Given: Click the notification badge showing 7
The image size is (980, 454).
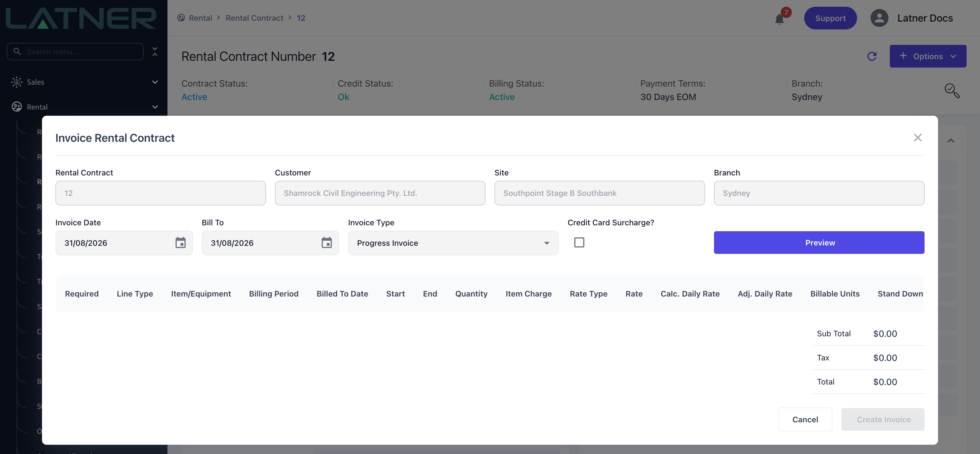Looking at the screenshot, I should [786, 12].
